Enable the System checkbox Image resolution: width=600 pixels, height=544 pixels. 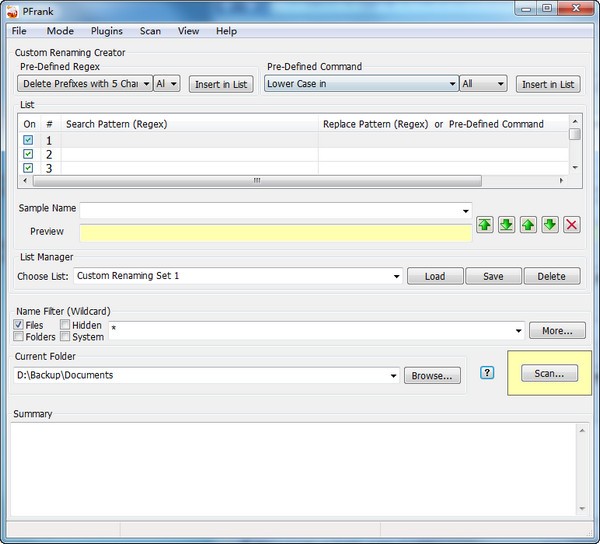click(65, 337)
